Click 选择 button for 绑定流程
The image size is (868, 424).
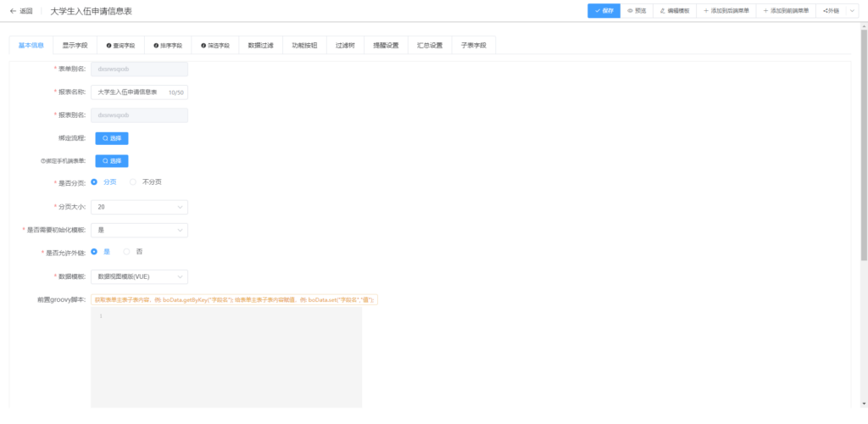pos(112,137)
